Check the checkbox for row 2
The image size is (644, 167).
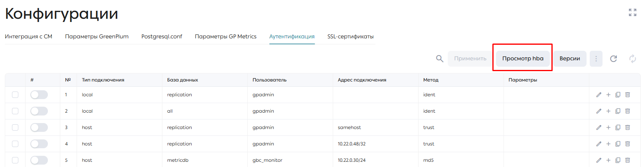tap(15, 111)
